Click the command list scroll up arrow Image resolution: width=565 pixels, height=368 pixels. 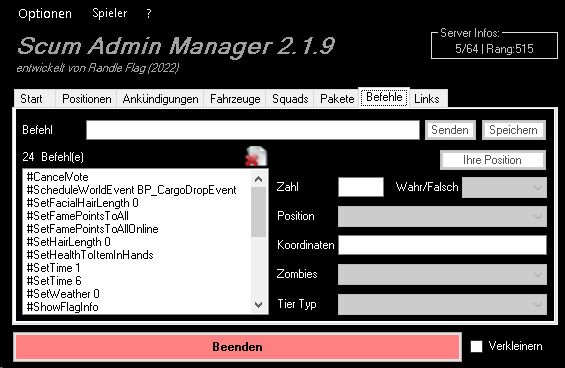pos(258,179)
